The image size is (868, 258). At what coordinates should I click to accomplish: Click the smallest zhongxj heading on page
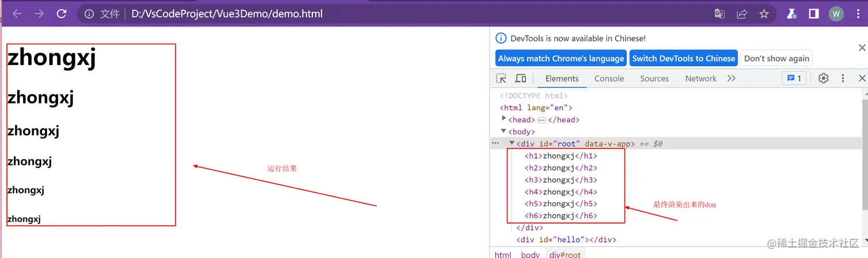(24, 218)
